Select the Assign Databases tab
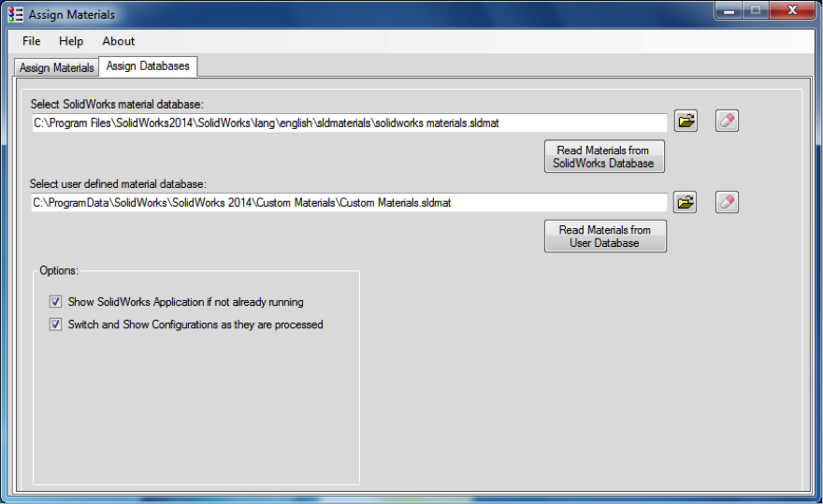The width and height of the screenshot is (823, 504). click(148, 66)
